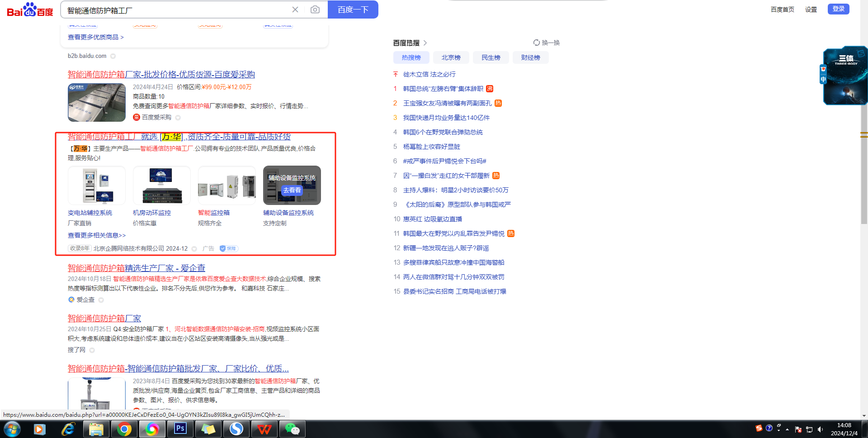The width and height of the screenshot is (868, 438).
Task: Switch to the 北京榜 tab
Action: coord(451,57)
